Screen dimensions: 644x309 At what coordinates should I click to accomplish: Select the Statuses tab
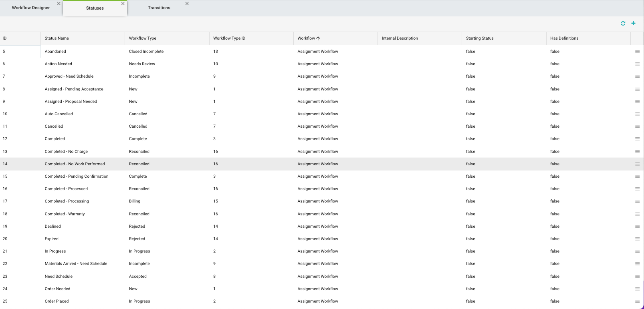pos(95,8)
